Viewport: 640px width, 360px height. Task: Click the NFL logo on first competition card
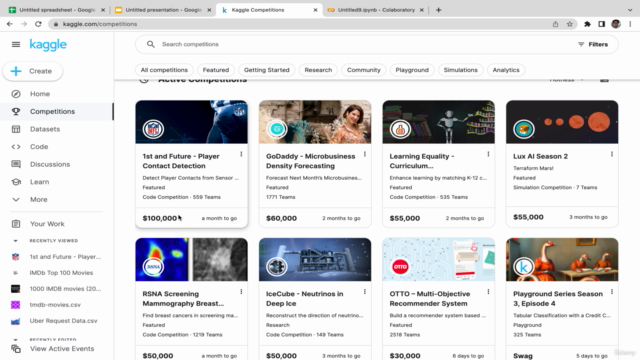pos(153,129)
